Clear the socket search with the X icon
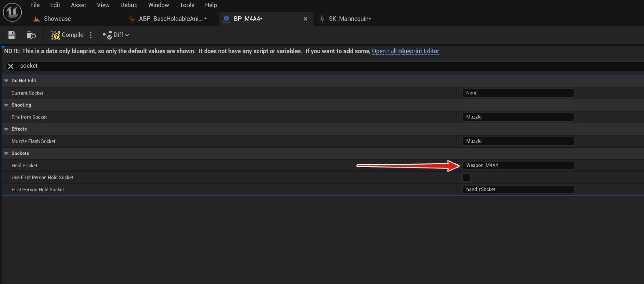The image size is (644, 284). [x=11, y=66]
